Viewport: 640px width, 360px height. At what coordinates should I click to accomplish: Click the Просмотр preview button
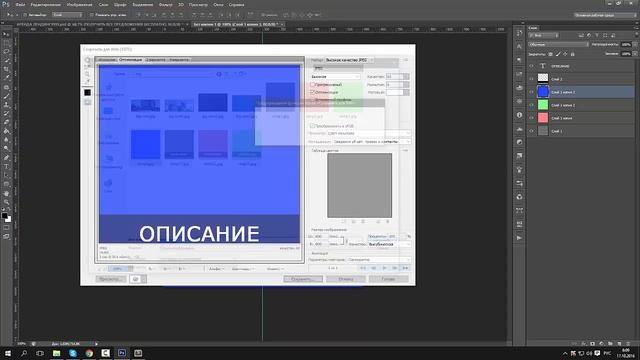click(x=110, y=279)
